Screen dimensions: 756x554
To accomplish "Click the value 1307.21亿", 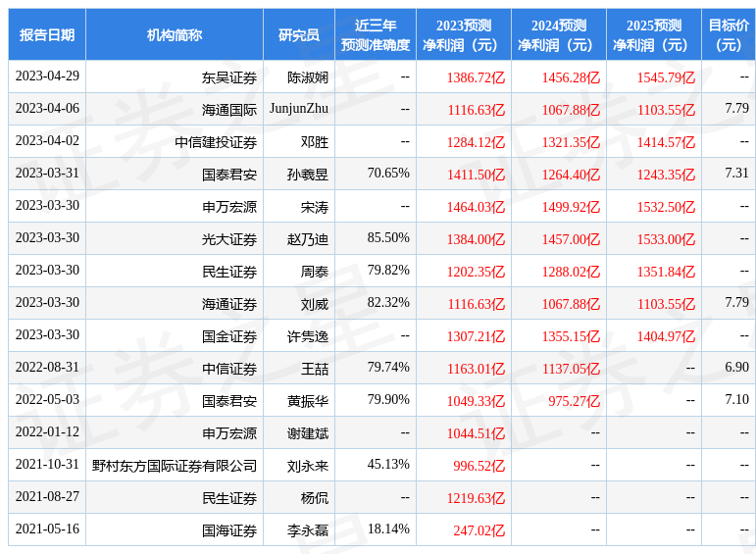I will point(476,336).
